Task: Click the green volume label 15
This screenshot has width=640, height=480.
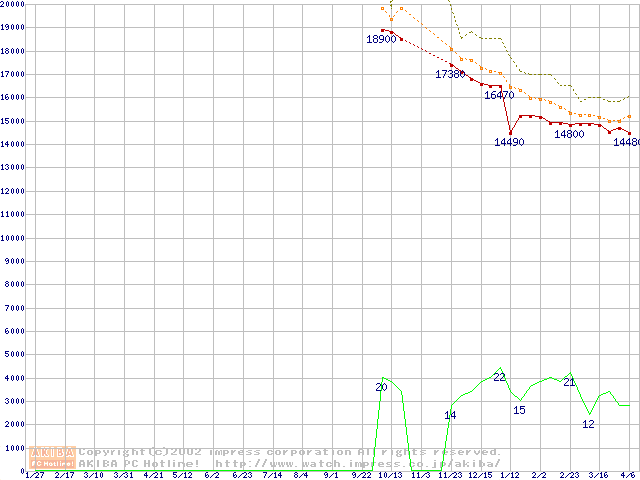Action: point(519,410)
